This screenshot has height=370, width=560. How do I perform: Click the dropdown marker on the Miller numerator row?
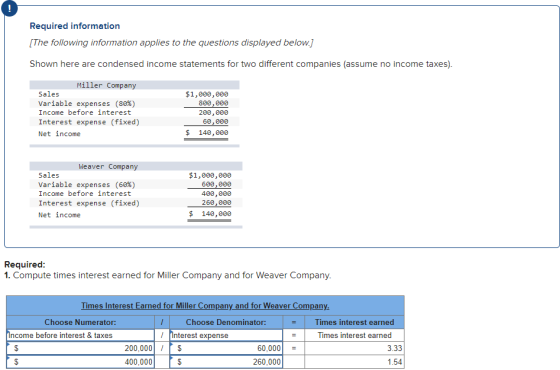pyautogui.click(x=9, y=344)
